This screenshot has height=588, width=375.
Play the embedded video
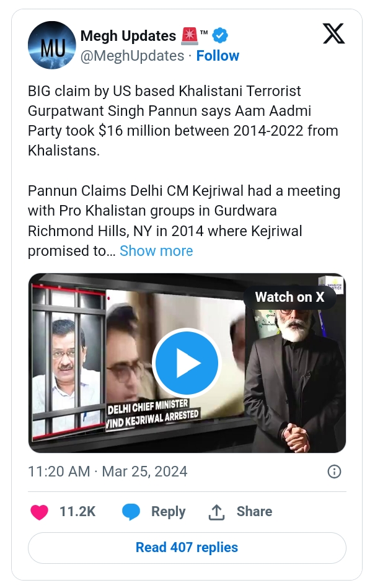click(x=187, y=362)
